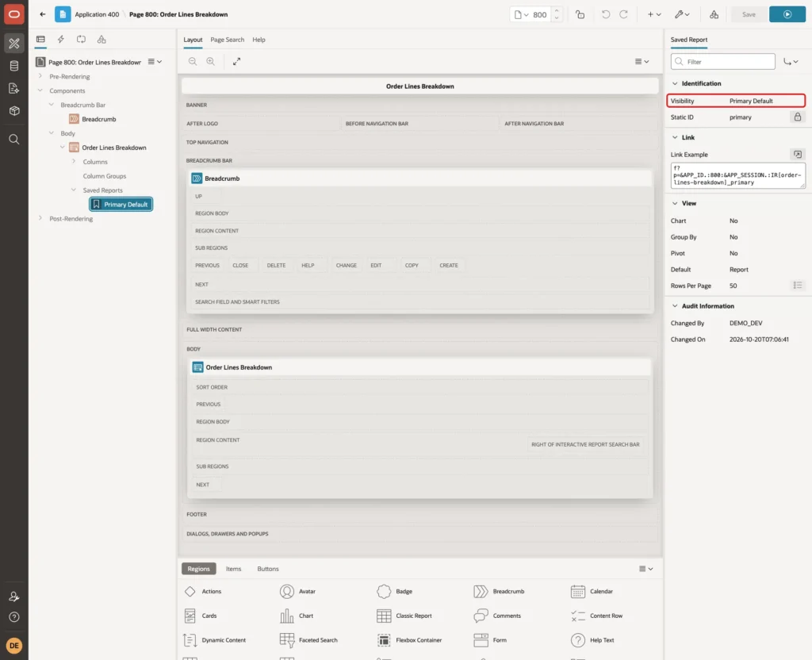Open the Utilities wrench menu
The width and height of the screenshot is (812, 660).
click(x=682, y=14)
